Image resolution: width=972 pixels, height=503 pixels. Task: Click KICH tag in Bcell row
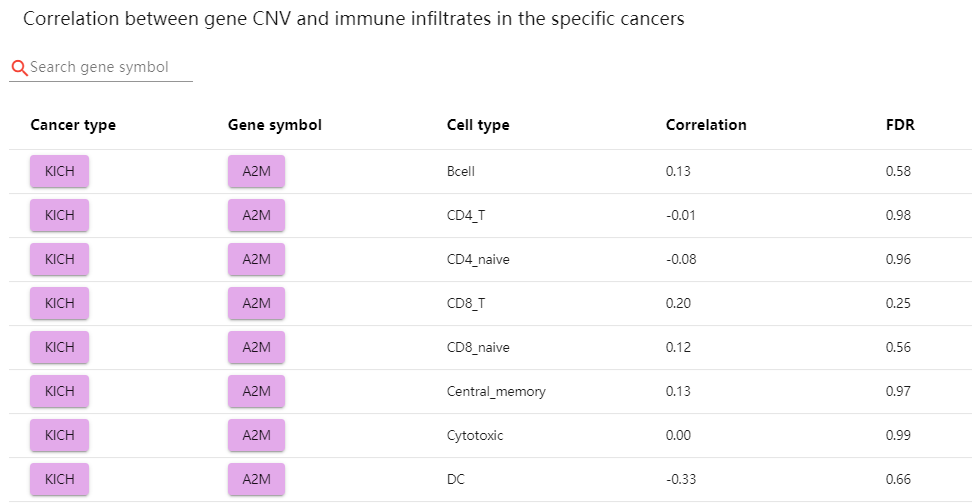pos(60,171)
